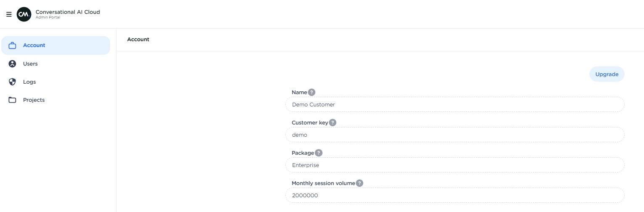644x212 pixels.
Task: Go to the Users menu item
Action: pos(30,64)
